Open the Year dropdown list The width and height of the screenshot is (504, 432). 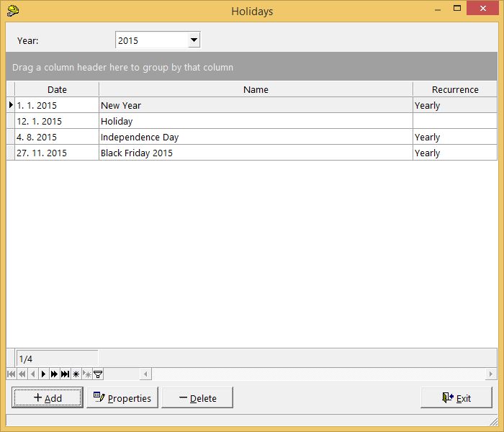(x=194, y=41)
